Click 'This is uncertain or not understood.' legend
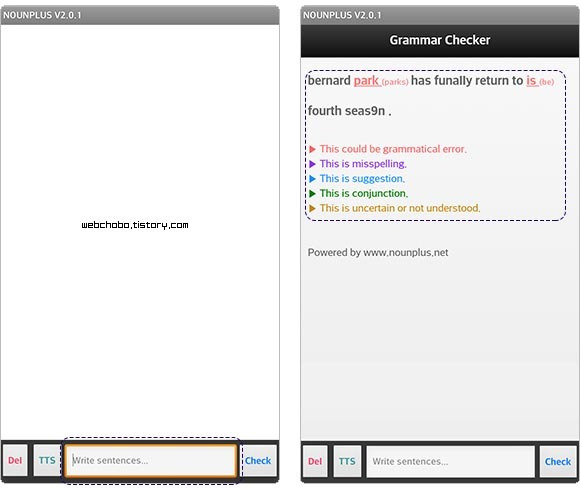 tap(400, 208)
